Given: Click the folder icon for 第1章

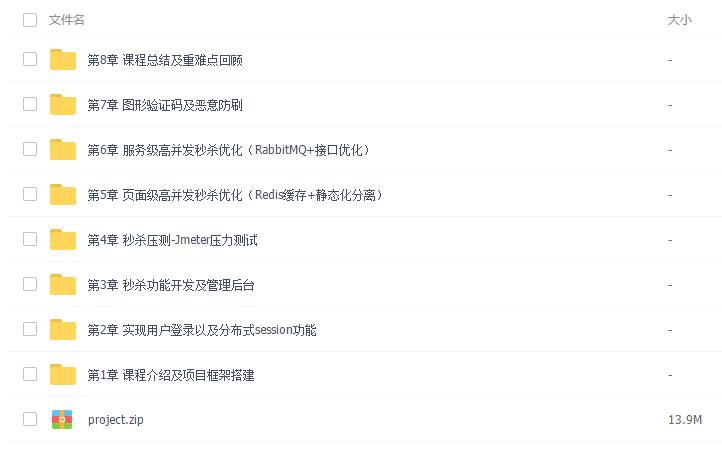Looking at the screenshot, I should tap(63, 375).
